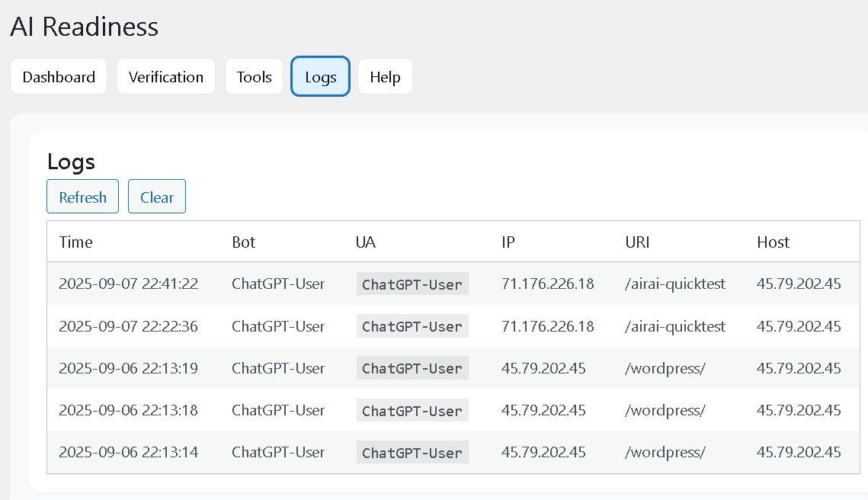Open the Help tab
This screenshot has height=500, width=868.
pyautogui.click(x=385, y=77)
